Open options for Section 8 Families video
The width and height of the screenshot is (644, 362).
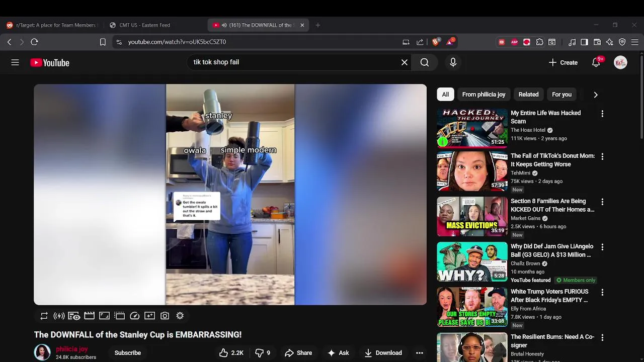pos(602,202)
